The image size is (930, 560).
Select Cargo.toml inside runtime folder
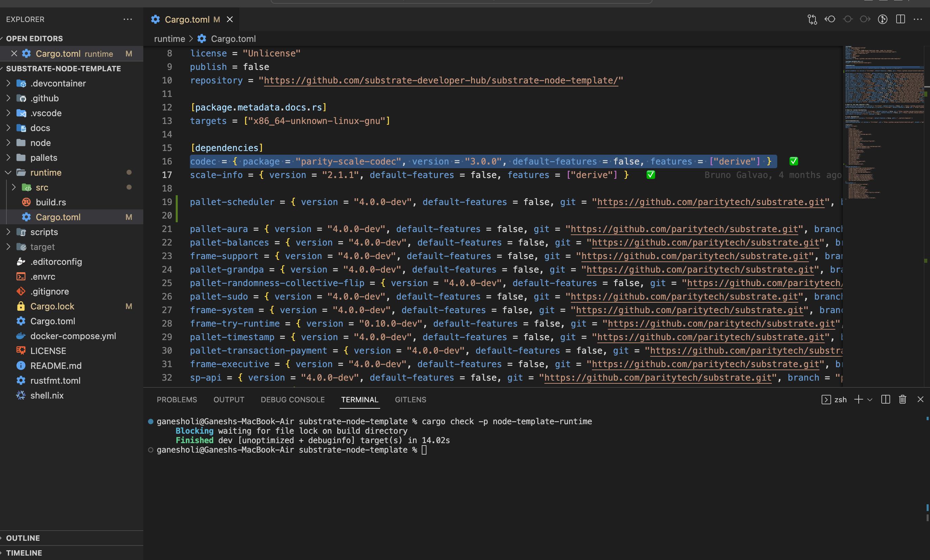tap(71, 217)
